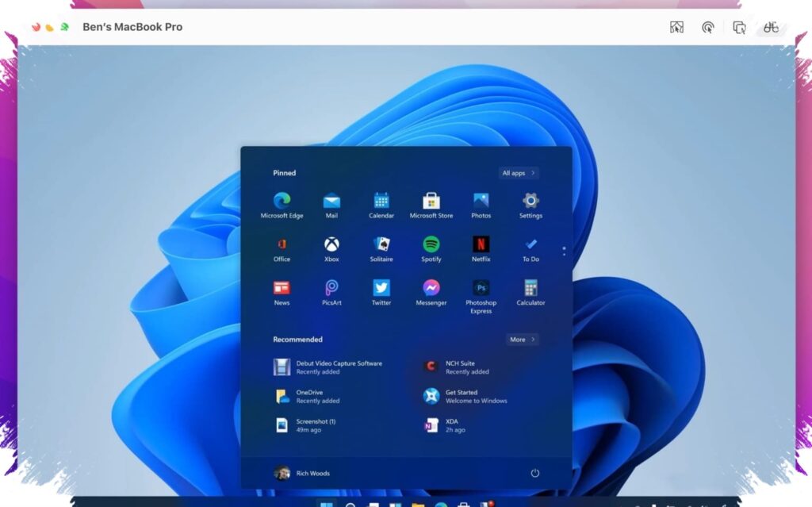Expand the All apps list
The height and width of the screenshot is (507, 812).
pyautogui.click(x=519, y=173)
